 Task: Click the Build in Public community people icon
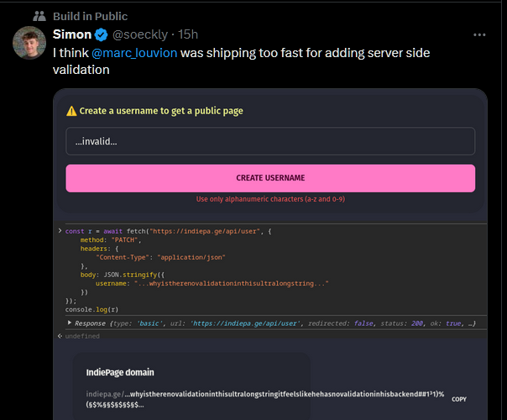pyautogui.click(x=39, y=16)
